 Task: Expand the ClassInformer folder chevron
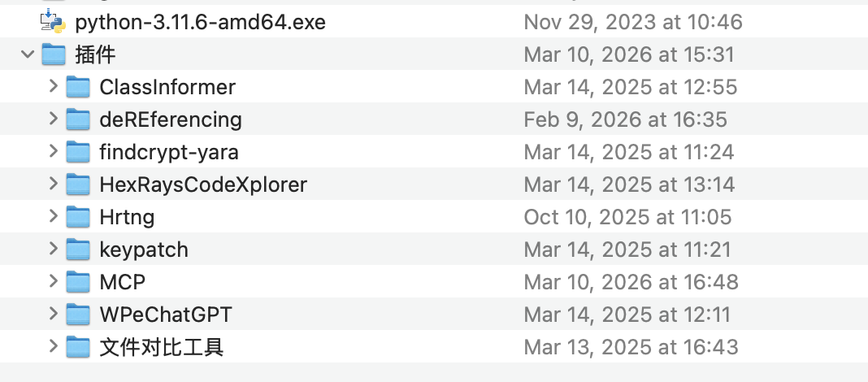click(x=53, y=86)
